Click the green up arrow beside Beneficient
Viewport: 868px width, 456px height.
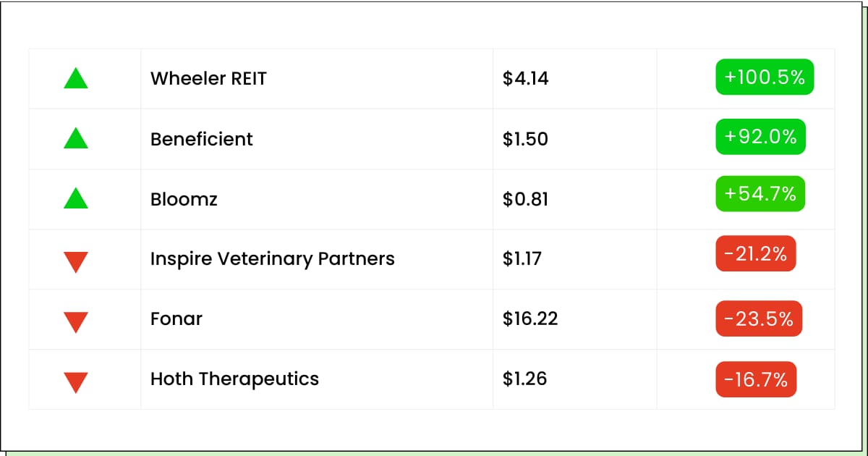[76, 138]
